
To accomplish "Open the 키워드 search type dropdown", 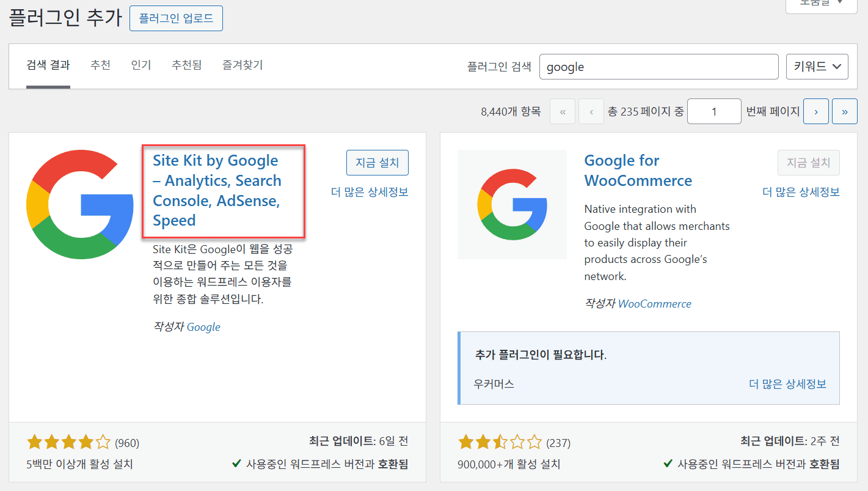I will tap(817, 67).
